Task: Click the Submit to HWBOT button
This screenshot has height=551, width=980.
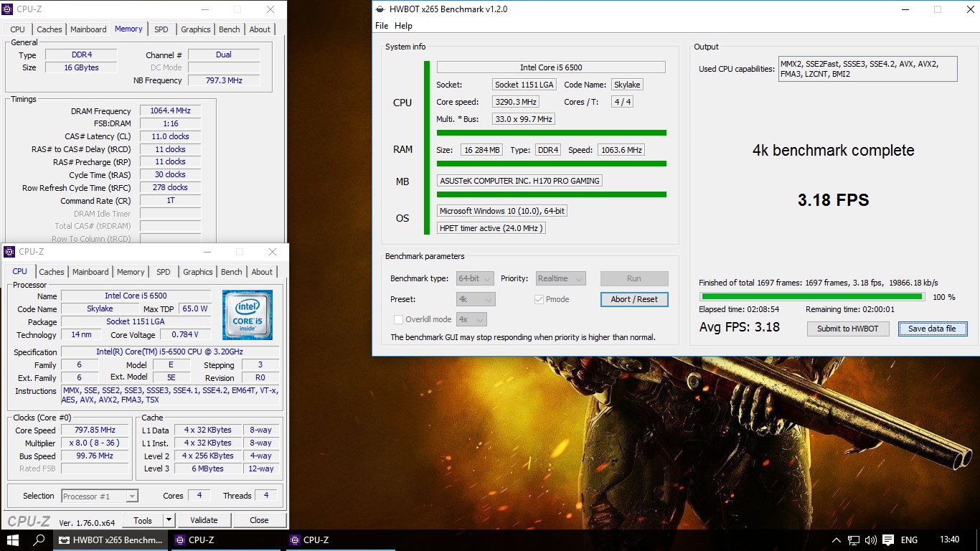Action: [848, 329]
